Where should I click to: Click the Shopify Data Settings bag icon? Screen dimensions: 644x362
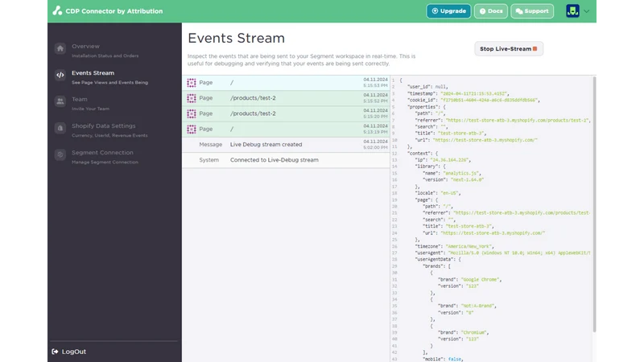click(60, 128)
